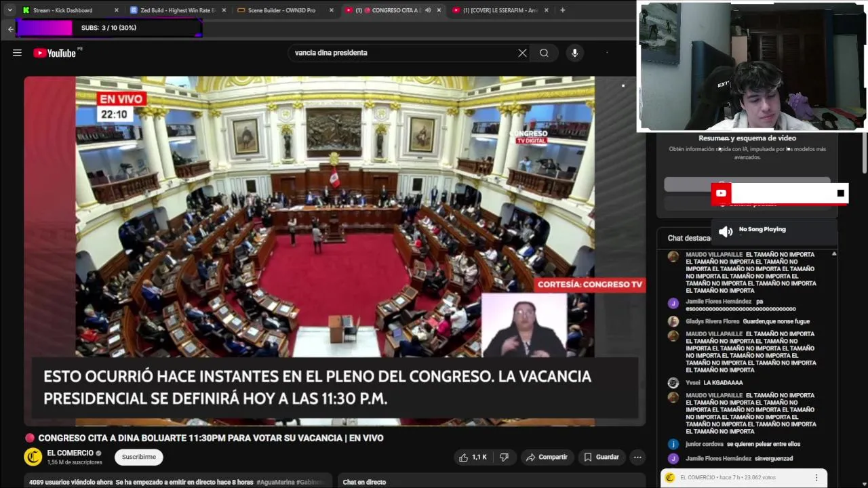The height and width of the screenshot is (488, 868).
Task: Click junior cordova chat avatar
Action: tap(673, 445)
